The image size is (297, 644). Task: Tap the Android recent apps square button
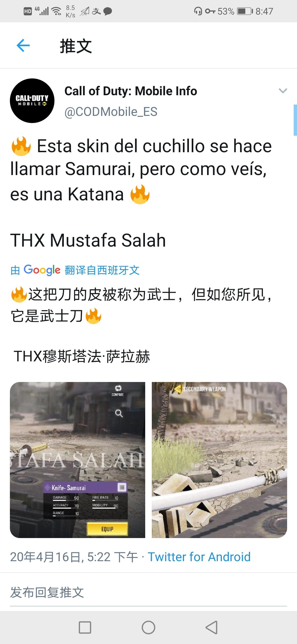click(85, 627)
